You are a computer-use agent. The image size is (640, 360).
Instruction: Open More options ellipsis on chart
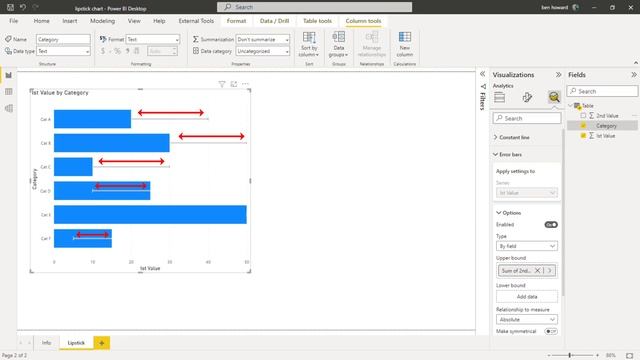(x=245, y=84)
